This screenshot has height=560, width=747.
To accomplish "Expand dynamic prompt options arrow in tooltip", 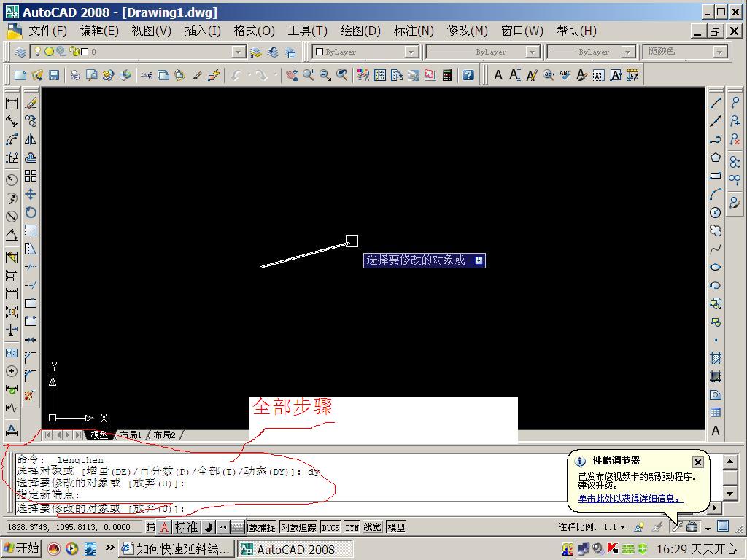I will [x=479, y=260].
